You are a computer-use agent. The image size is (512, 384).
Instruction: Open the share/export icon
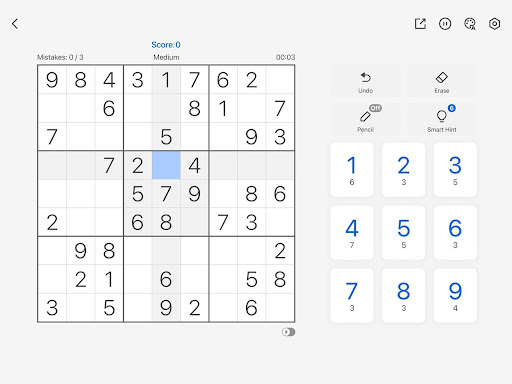[x=420, y=24]
